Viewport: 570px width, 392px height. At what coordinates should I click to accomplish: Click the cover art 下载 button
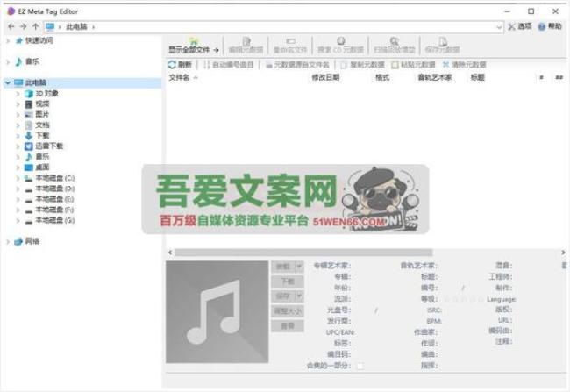pos(287,282)
